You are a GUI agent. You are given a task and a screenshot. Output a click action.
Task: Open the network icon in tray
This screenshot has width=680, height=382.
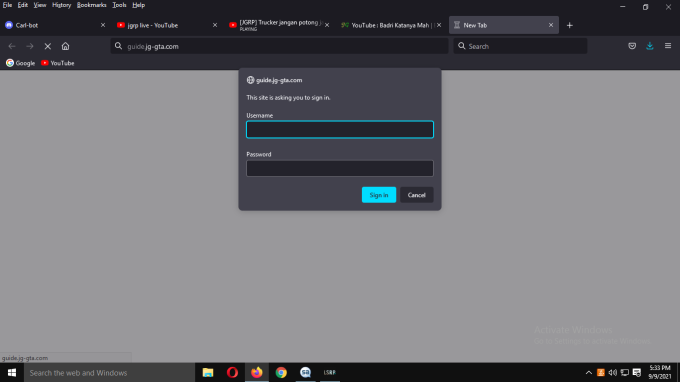pyautogui.click(x=624, y=372)
